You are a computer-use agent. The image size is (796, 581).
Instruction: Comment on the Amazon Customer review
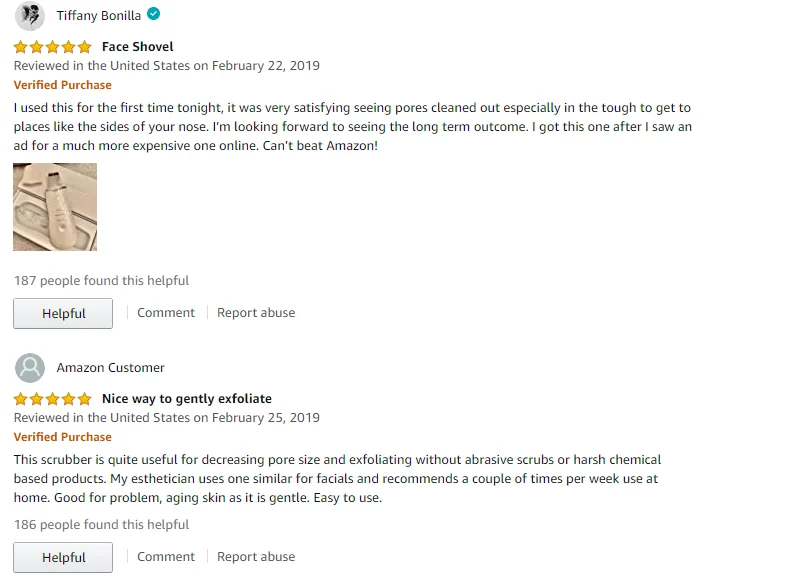(166, 557)
